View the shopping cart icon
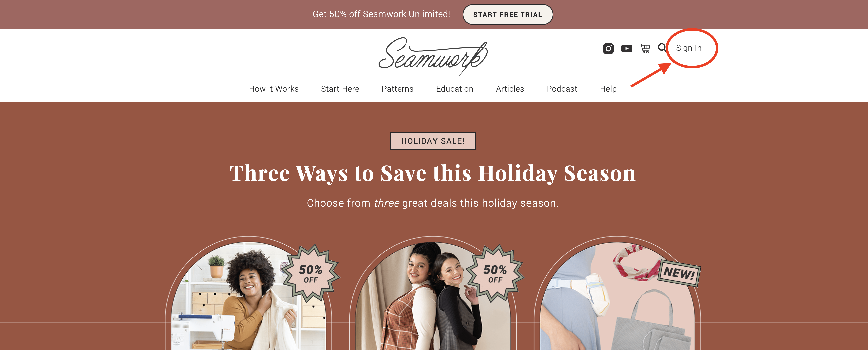 pos(645,48)
